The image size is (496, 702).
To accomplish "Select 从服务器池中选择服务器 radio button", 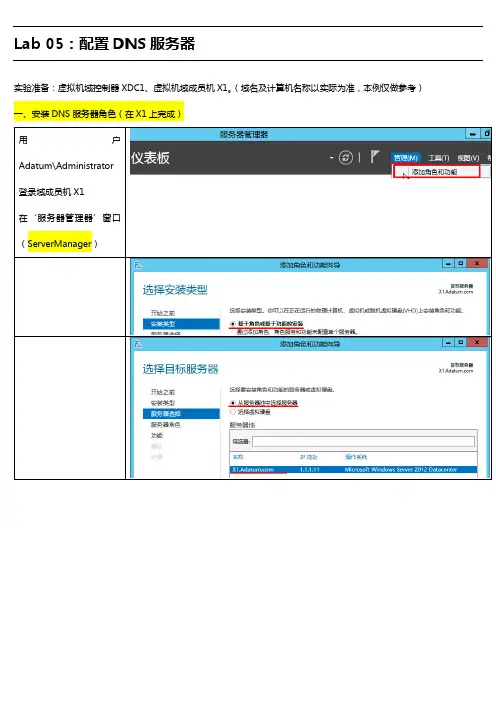I will pos(233,403).
